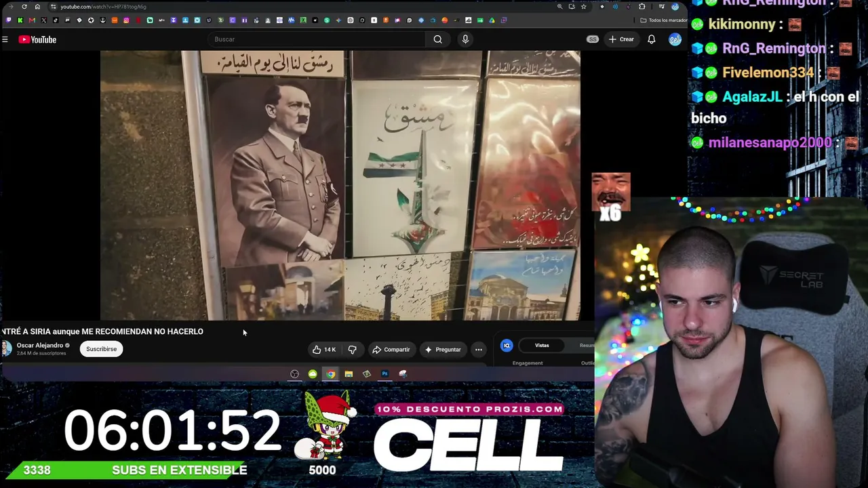Subscribe with the Suscribirse button
868x488 pixels.
(x=101, y=349)
